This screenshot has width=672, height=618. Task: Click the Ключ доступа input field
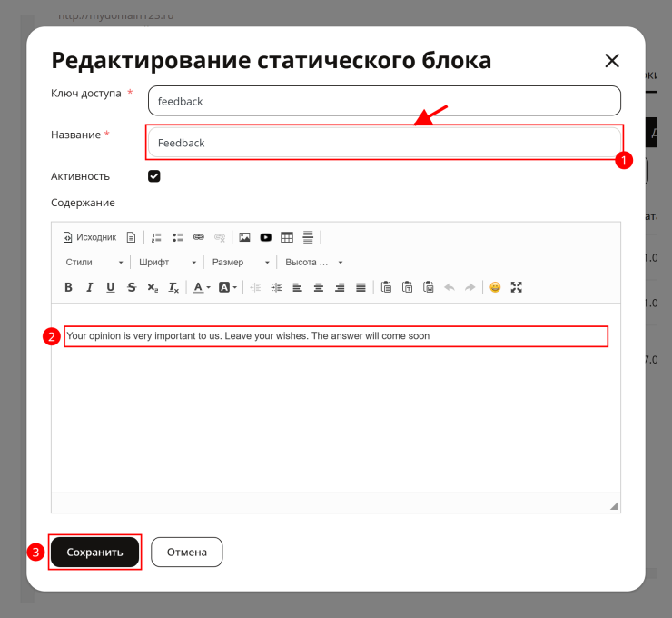tap(384, 101)
